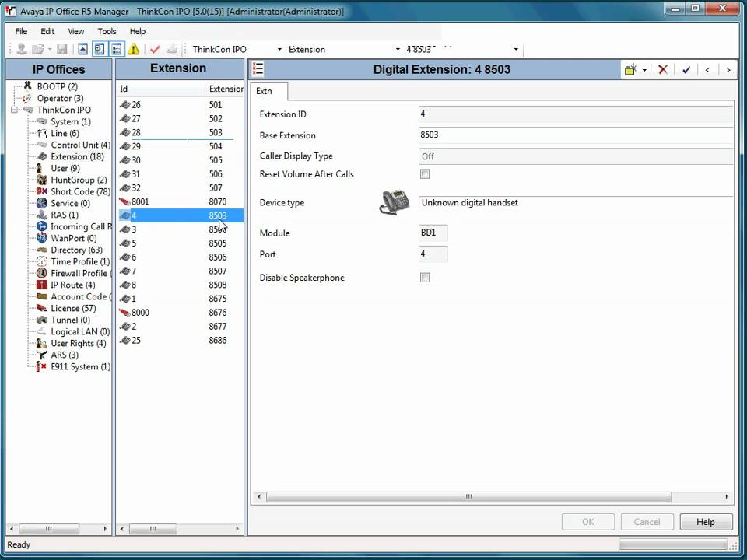This screenshot has width=747, height=560.
Task: Click the create new record icon
Action: point(630,70)
